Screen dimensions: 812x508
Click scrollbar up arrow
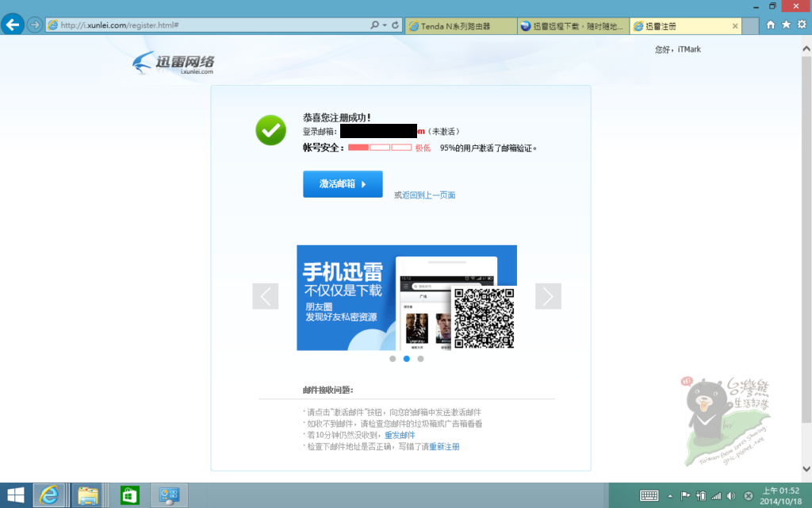tap(806, 48)
